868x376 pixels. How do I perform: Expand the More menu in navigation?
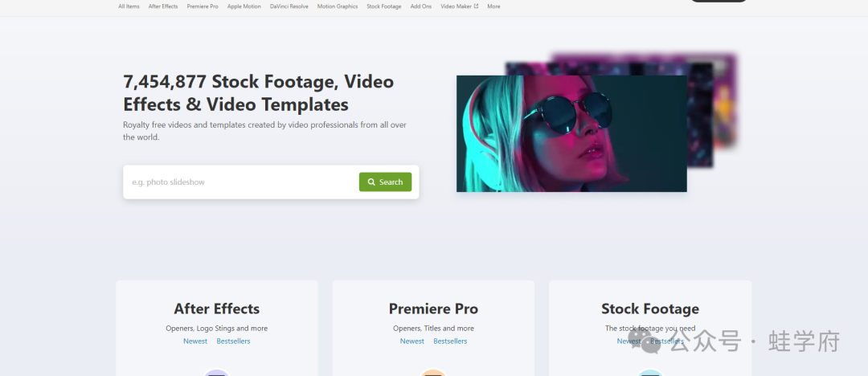493,6
